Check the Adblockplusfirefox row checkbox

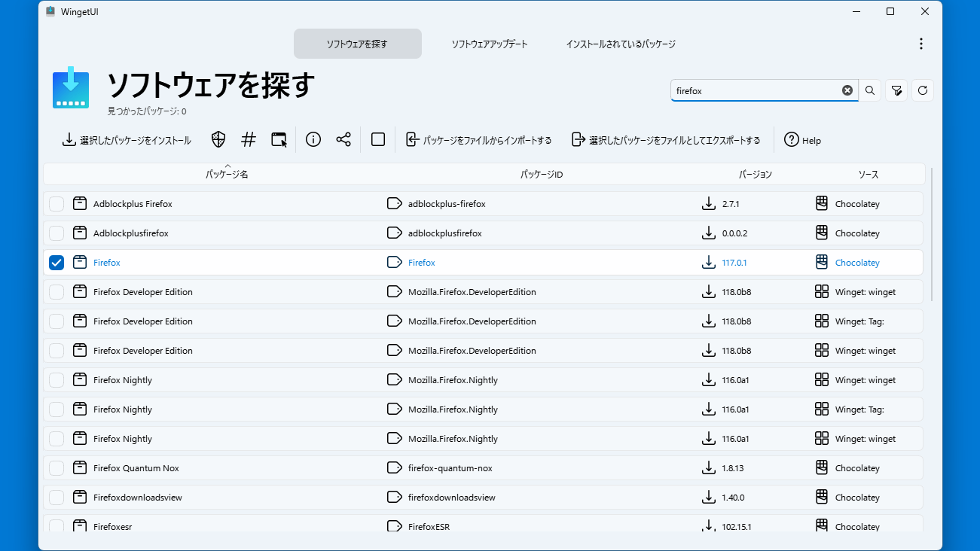point(56,233)
